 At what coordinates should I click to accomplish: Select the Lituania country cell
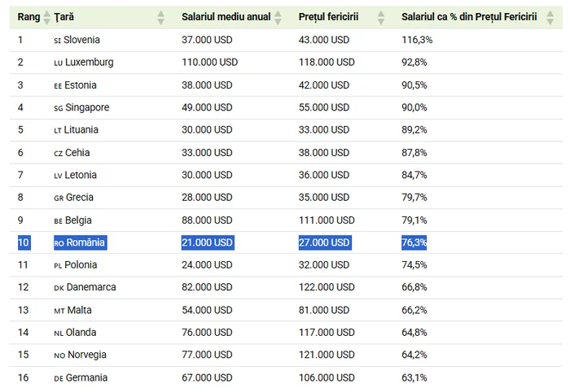[76, 129]
